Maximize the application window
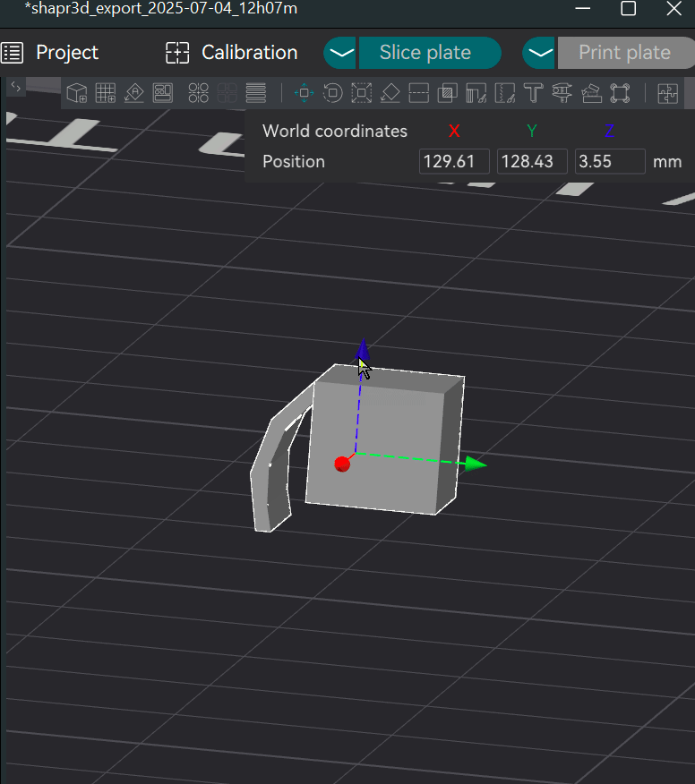The height and width of the screenshot is (784, 695). point(629,8)
